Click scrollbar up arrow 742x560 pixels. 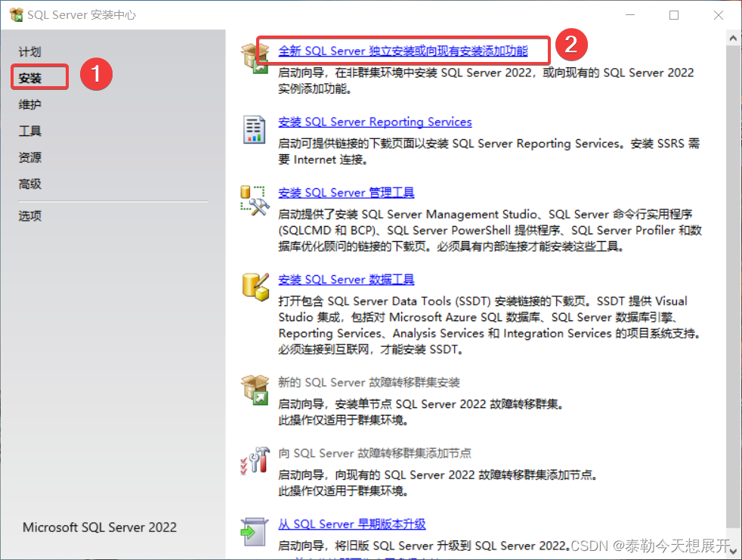click(733, 38)
